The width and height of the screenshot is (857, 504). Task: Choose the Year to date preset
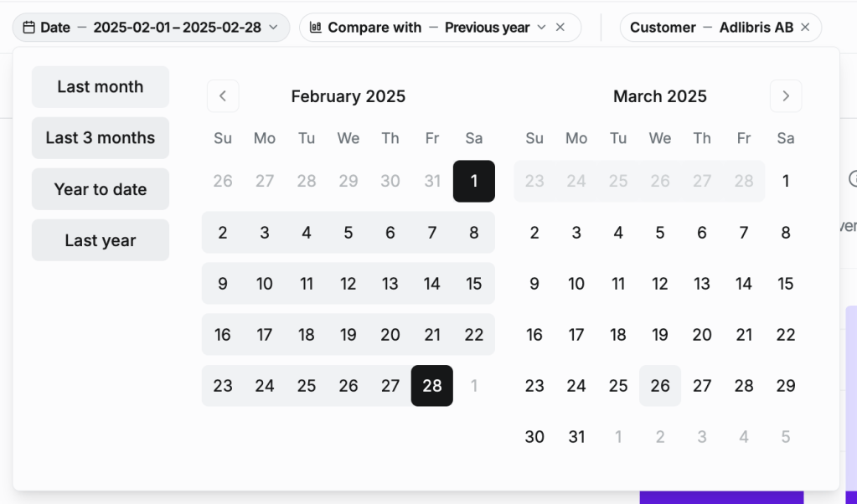pos(101,189)
